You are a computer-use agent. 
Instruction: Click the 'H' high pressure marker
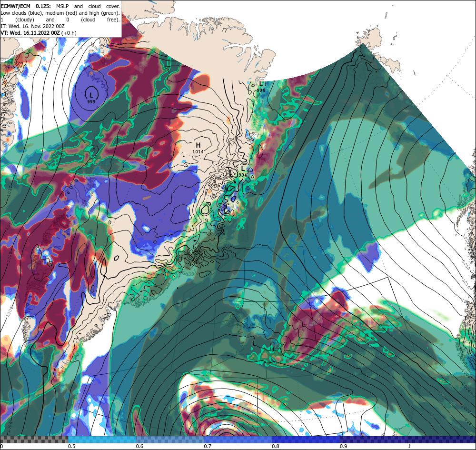[x=198, y=145]
